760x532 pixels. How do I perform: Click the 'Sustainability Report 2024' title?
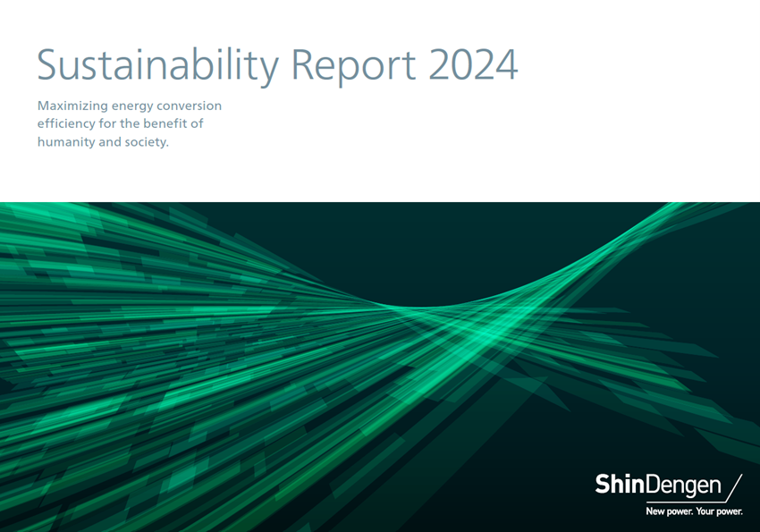click(278, 66)
